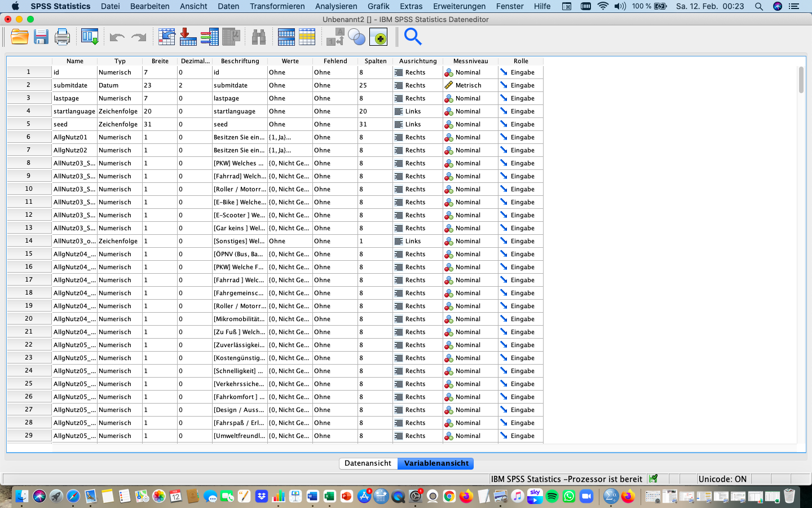Click the '{1, Ja}...' value cell of AllgNutz02

click(290, 150)
